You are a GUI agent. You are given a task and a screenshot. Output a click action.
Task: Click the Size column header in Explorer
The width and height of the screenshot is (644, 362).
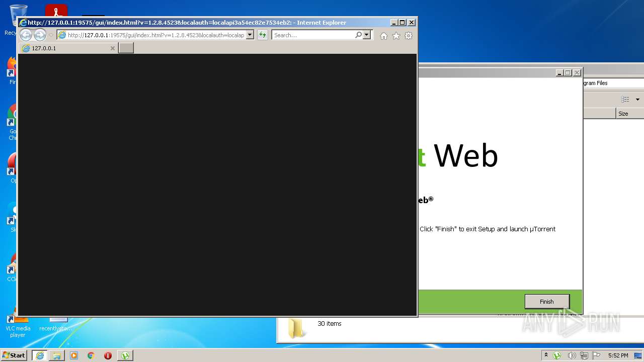point(630,114)
